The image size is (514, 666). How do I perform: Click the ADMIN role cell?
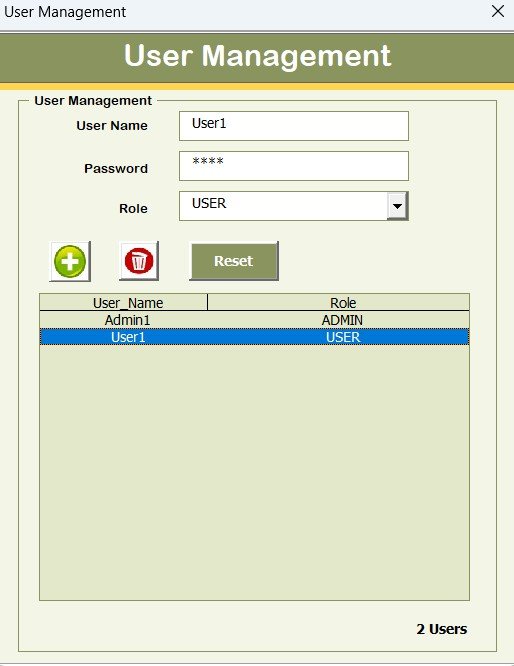click(x=342, y=320)
